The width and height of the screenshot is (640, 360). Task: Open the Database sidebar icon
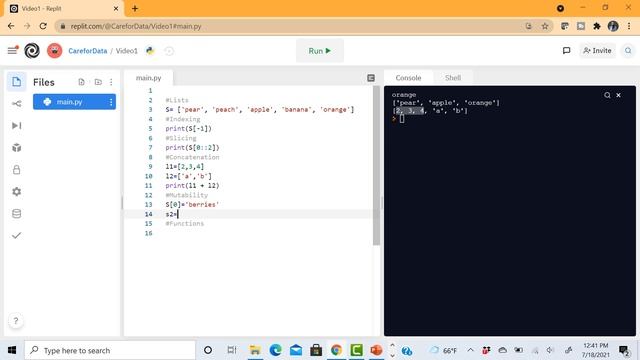coord(16,213)
